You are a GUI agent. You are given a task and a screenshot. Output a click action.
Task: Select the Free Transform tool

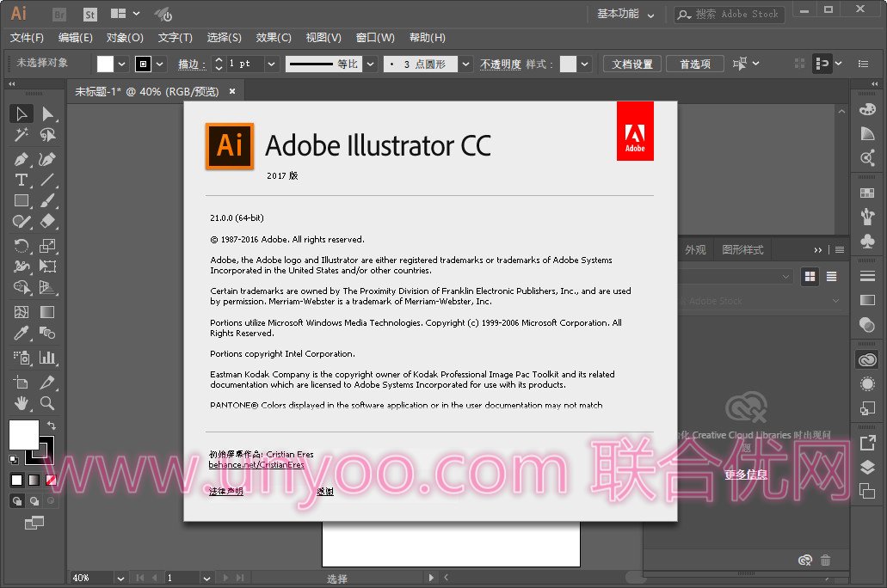coord(47,266)
